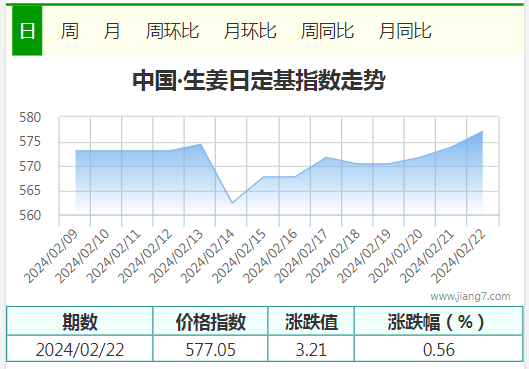
Task: Click the 2024/02/17 axis date label
Action: (x=301, y=257)
